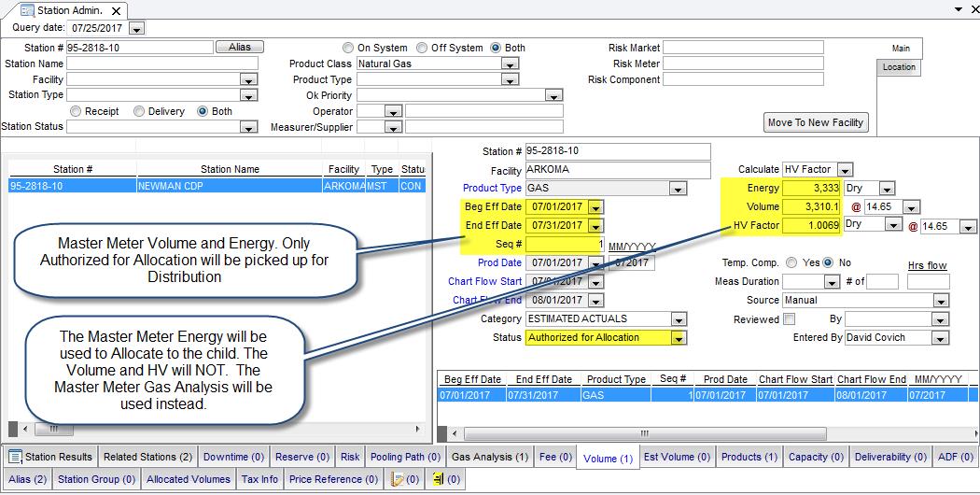This screenshot has width=980, height=495.
Task: Open the Query date calendar picker
Action: pos(136,28)
